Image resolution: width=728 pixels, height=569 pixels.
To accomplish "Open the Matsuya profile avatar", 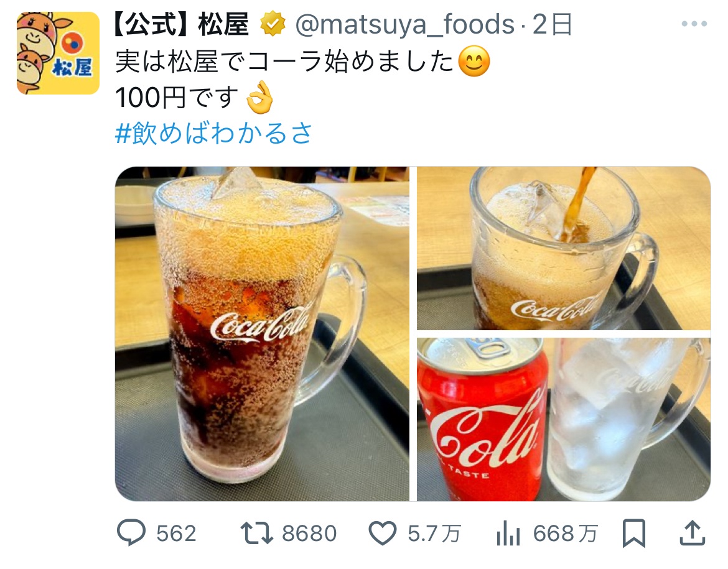I will [x=58, y=53].
